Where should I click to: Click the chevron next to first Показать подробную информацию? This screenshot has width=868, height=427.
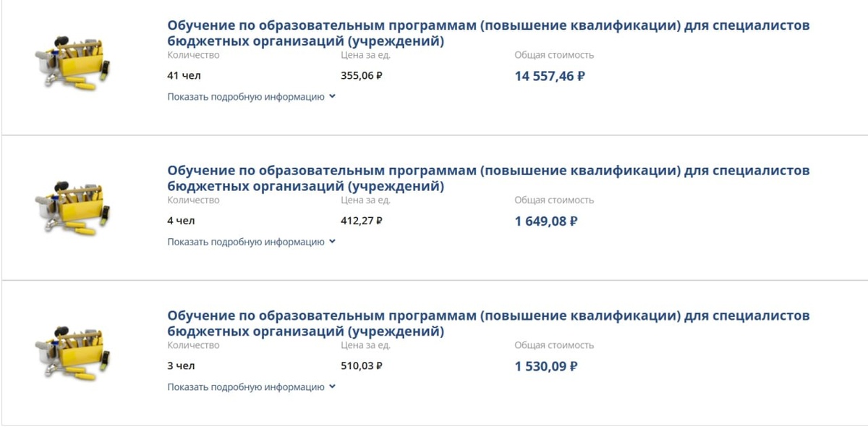[333, 96]
